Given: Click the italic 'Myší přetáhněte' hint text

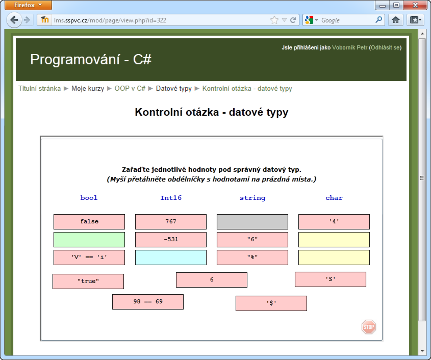Looking at the screenshot, I should [211, 179].
